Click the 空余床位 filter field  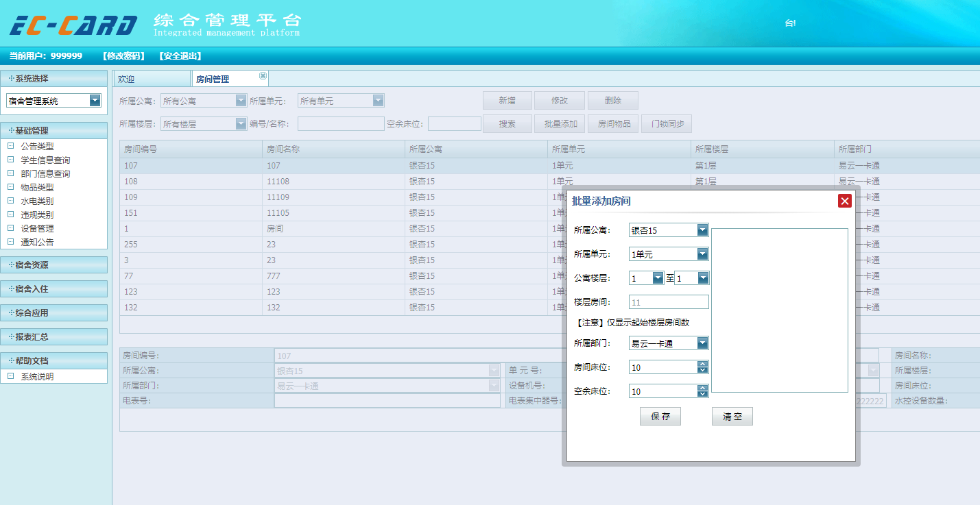(x=455, y=124)
